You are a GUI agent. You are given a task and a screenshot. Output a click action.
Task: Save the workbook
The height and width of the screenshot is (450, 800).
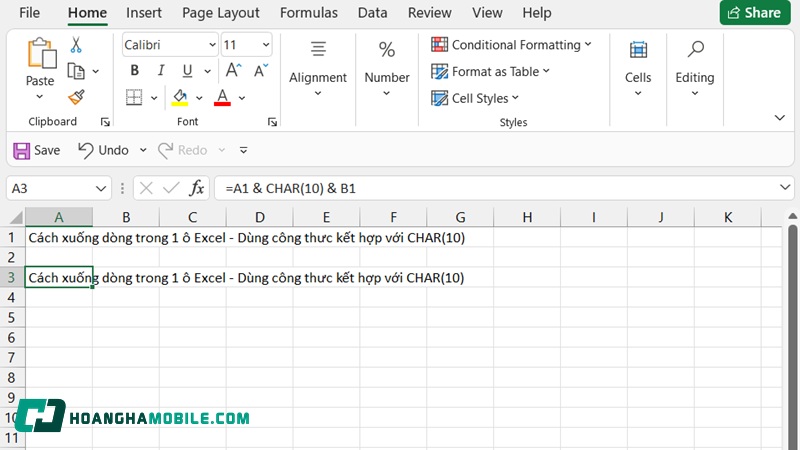(37, 151)
